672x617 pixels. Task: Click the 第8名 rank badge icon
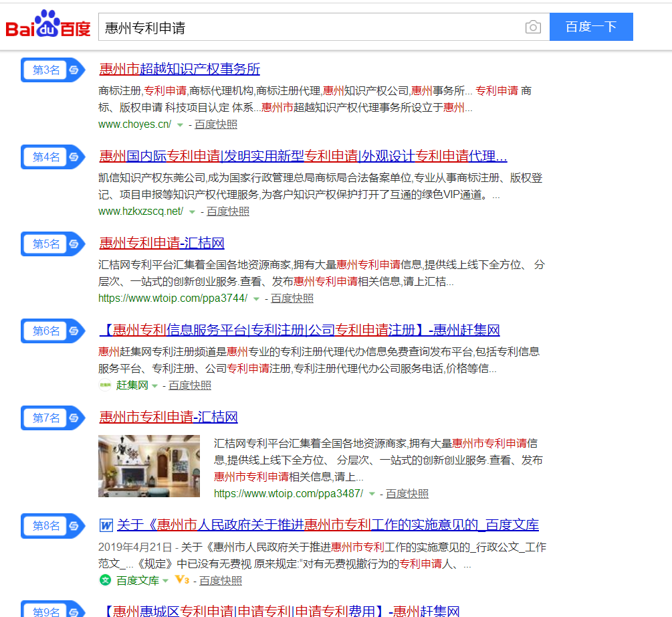tap(53, 526)
